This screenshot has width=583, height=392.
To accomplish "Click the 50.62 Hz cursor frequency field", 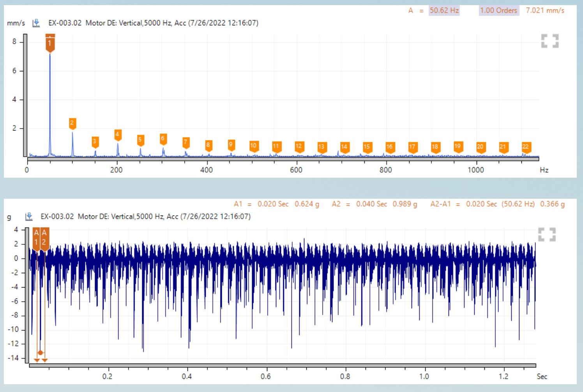I will (444, 11).
